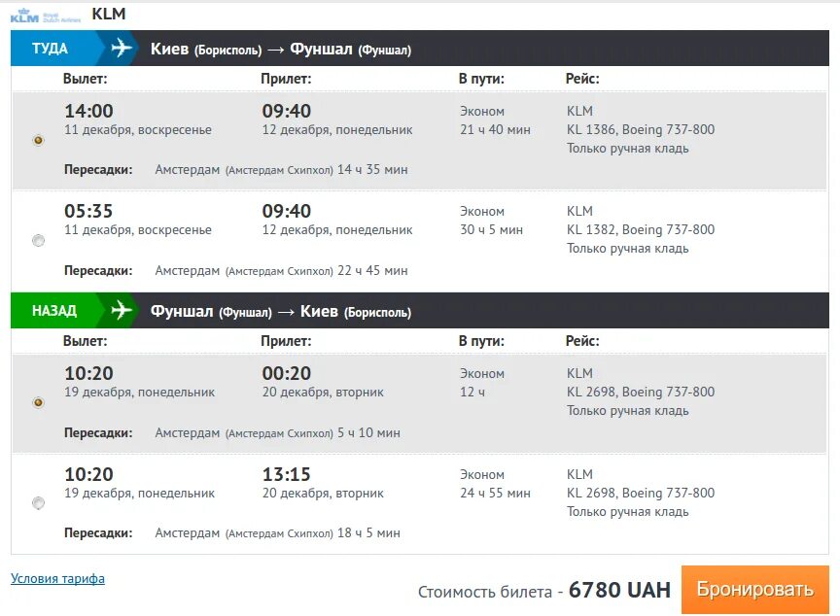The image size is (840, 616).
Task: Click the KLM airline name heading
Action: coord(109,14)
